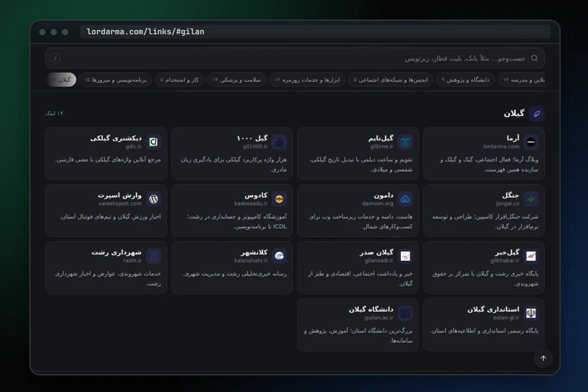
Task: Click the slash shortcut badge in the search bar
Action: coord(55,58)
